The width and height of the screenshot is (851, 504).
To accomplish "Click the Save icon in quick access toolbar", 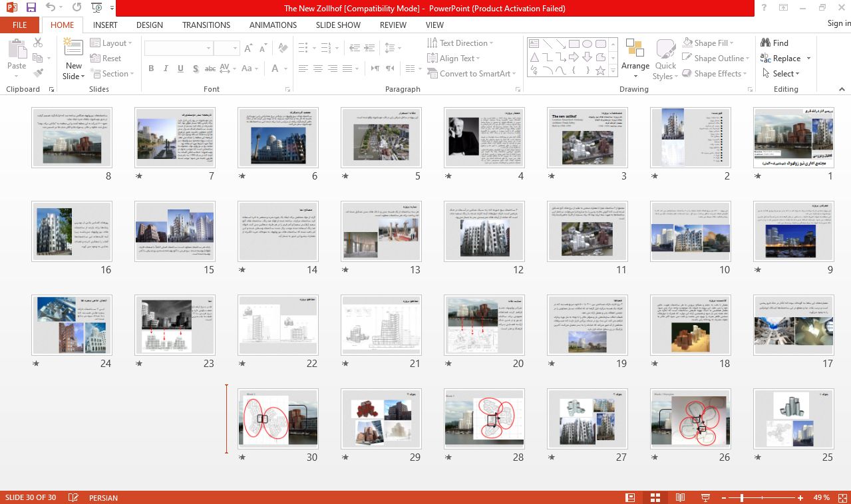I will click(31, 8).
